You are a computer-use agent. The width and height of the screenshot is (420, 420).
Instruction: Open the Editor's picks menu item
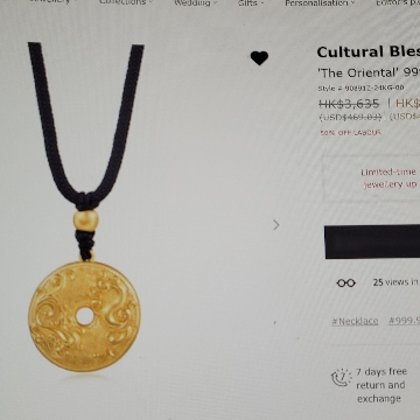398,3
